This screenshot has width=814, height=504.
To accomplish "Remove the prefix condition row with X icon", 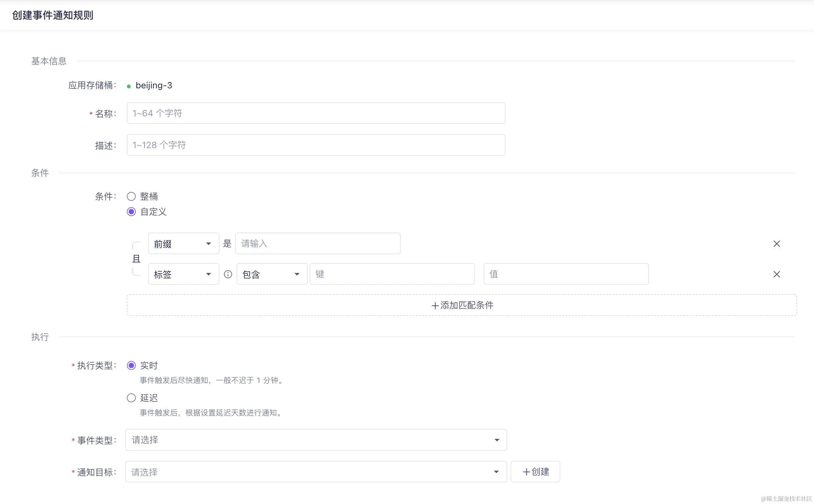I will (x=776, y=244).
